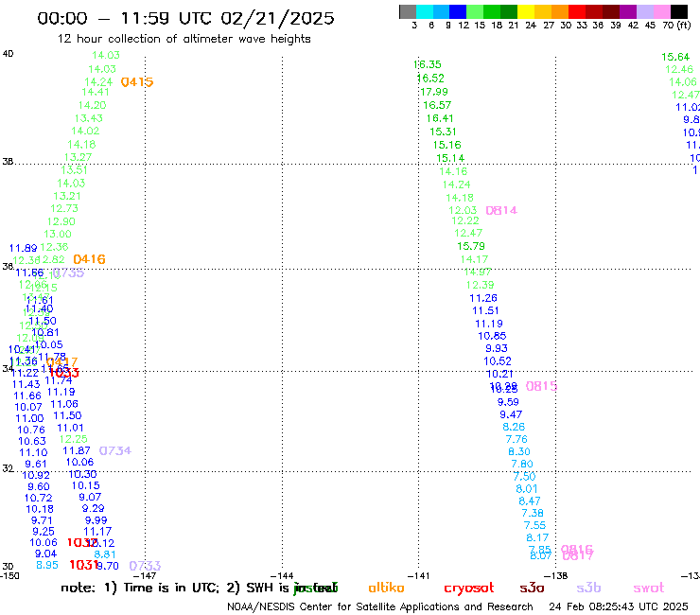Click the lavender 0733 s3b time label
Viewport: 700px width, 615px height.
coord(145,566)
